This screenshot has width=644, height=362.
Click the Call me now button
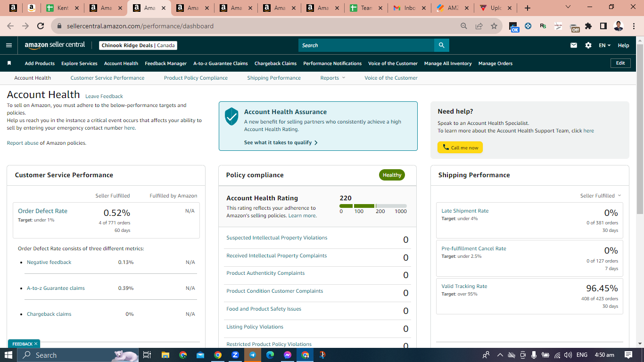click(460, 148)
